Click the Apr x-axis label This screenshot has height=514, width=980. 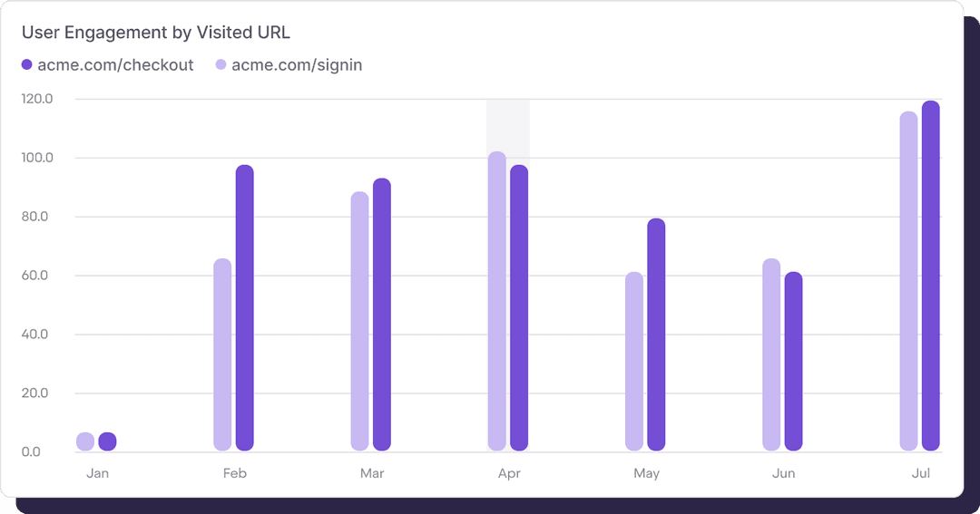point(508,473)
